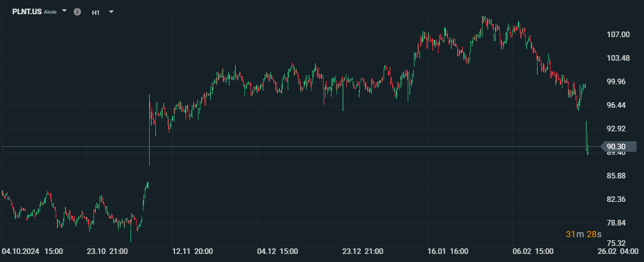
Task: Click the 26.02 04:00 time axis label
Action: 618,251
